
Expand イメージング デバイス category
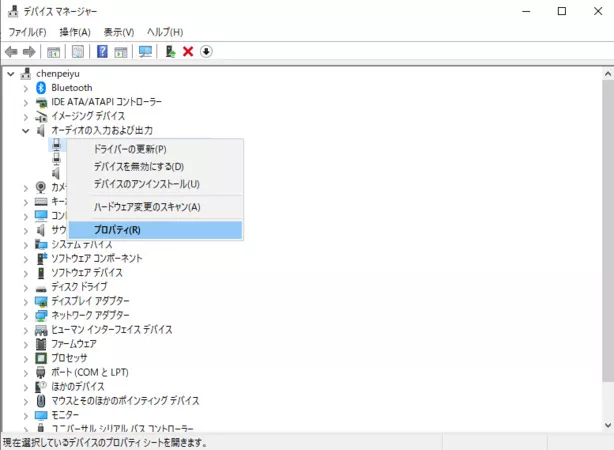[26, 117]
